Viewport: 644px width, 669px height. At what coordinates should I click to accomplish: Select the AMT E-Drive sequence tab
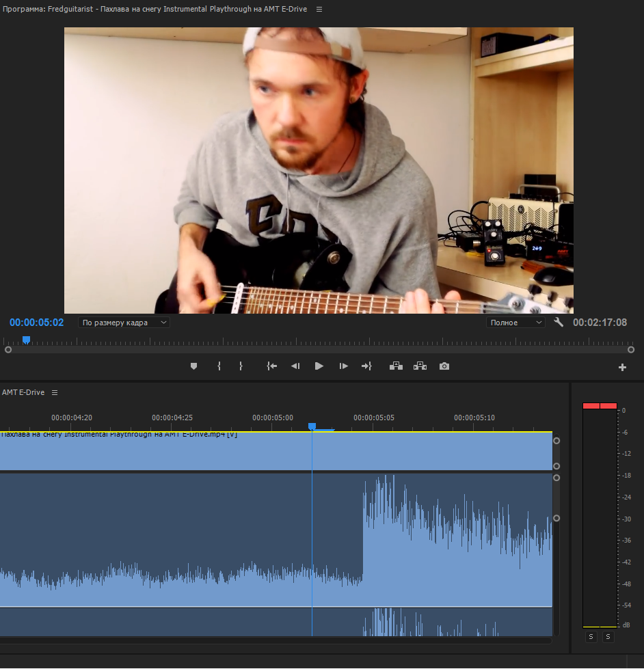[23, 392]
